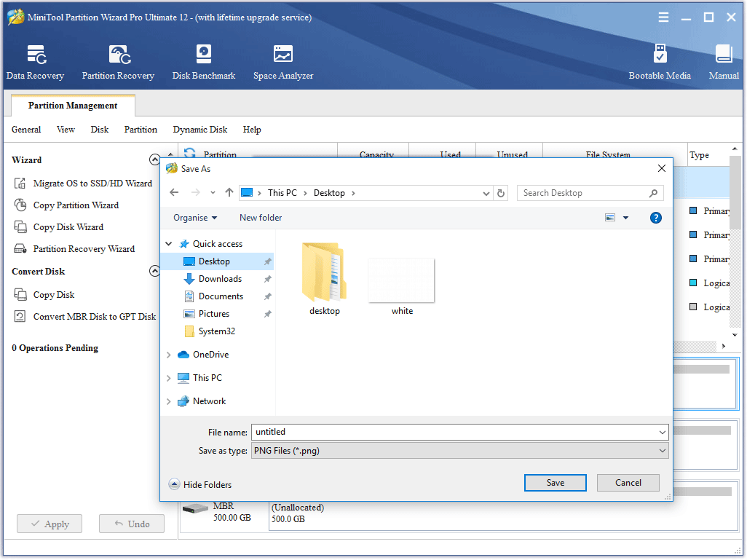Toggle Hide Folders in Save As dialog
Screen dimensions: 747x560
(x=200, y=484)
